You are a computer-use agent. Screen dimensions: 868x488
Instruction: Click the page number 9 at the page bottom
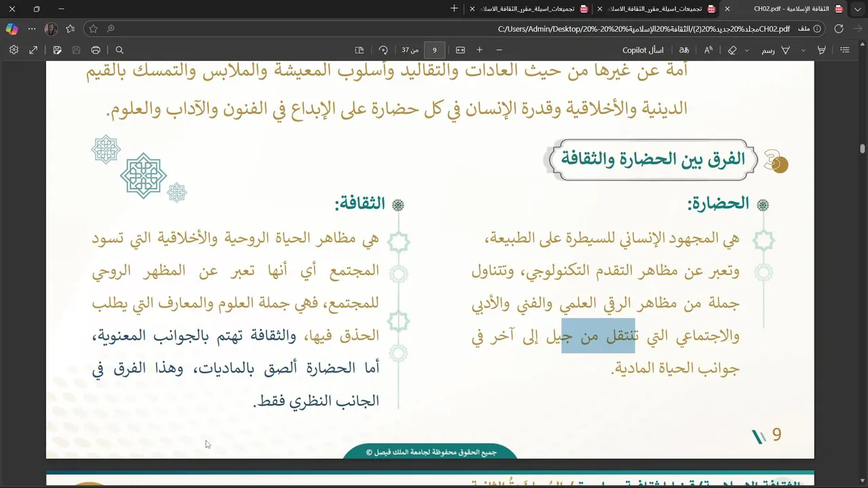coord(777,435)
